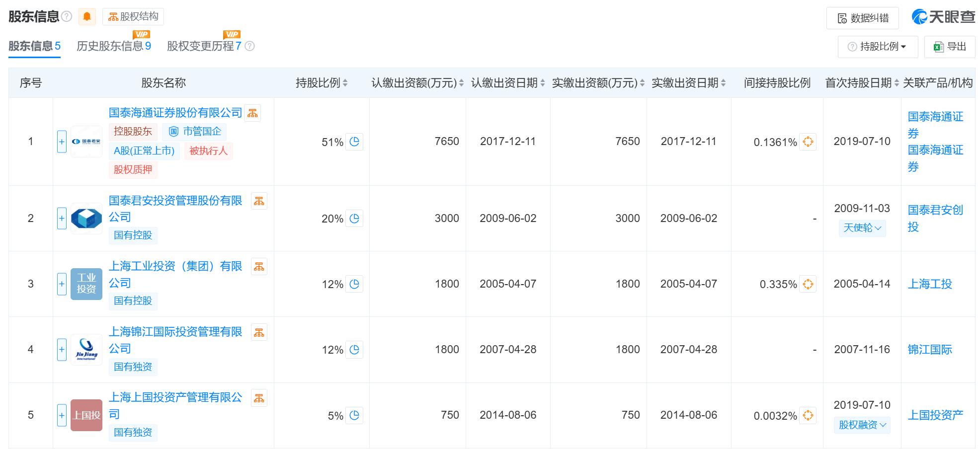Image resolution: width=980 pixels, height=451 pixels.
Task: Click equity structure icon beside 国泰海通证券
Action: click(x=253, y=113)
